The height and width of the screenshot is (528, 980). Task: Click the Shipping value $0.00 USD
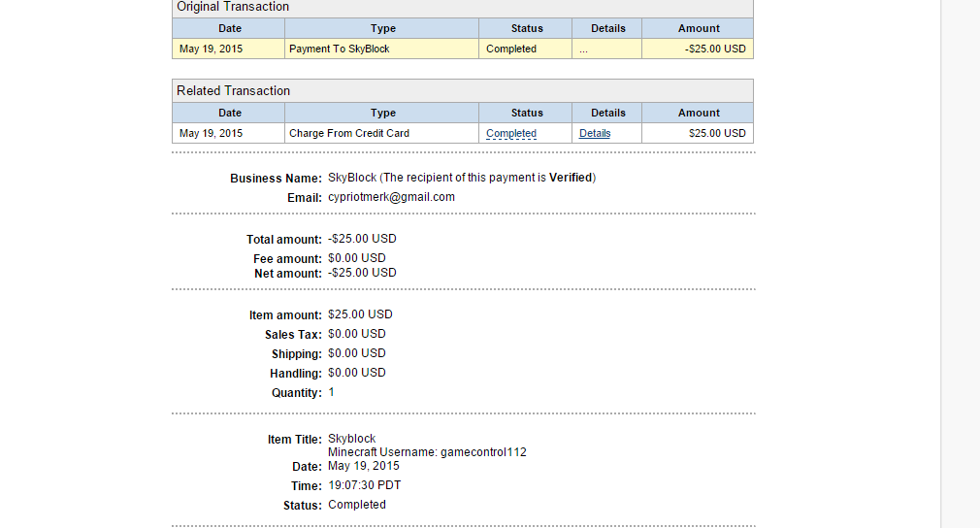point(356,353)
